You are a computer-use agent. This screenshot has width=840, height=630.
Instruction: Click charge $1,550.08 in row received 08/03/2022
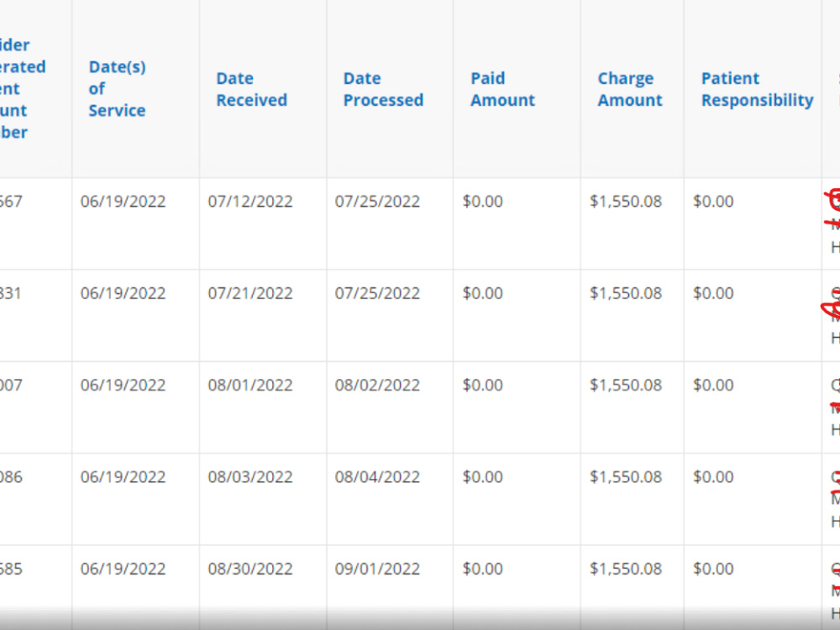pyautogui.click(x=626, y=477)
